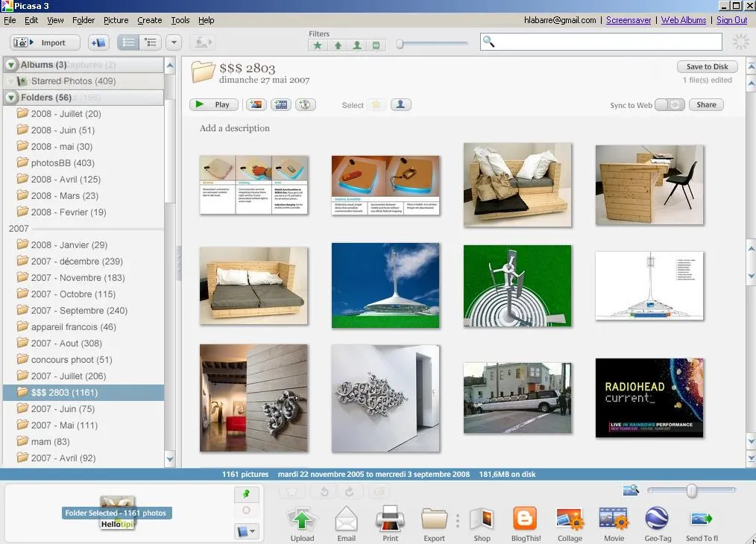Toggle the movies only filter
The width and height of the screenshot is (756, 544).
pos(376,45)
